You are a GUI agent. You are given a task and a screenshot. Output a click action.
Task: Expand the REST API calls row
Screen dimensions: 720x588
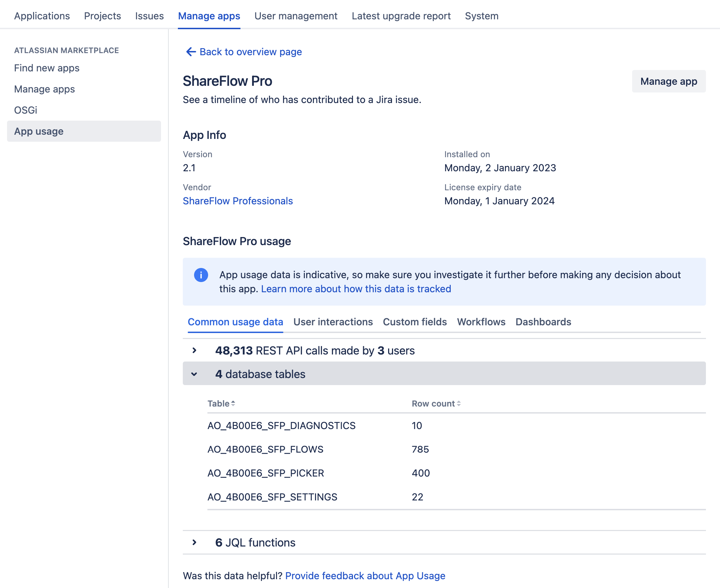[x=194, y=351]
